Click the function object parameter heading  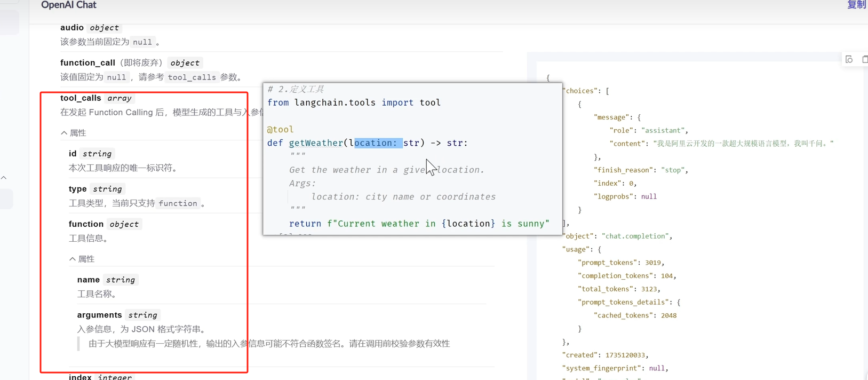pos(86,224)
